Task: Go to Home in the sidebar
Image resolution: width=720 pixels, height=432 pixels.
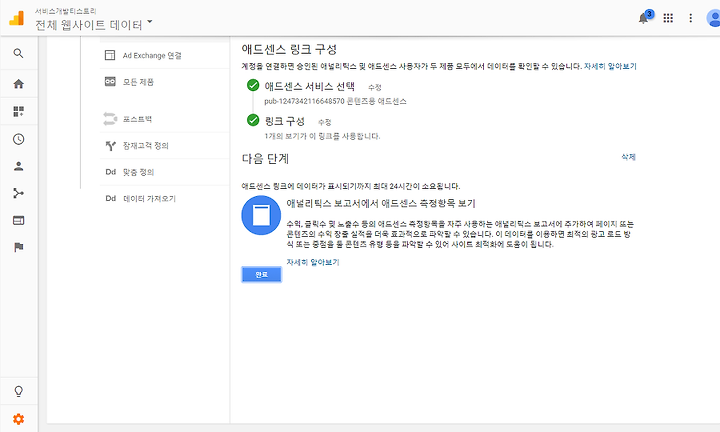Action: pyautogui.click(x=18, y=84)
